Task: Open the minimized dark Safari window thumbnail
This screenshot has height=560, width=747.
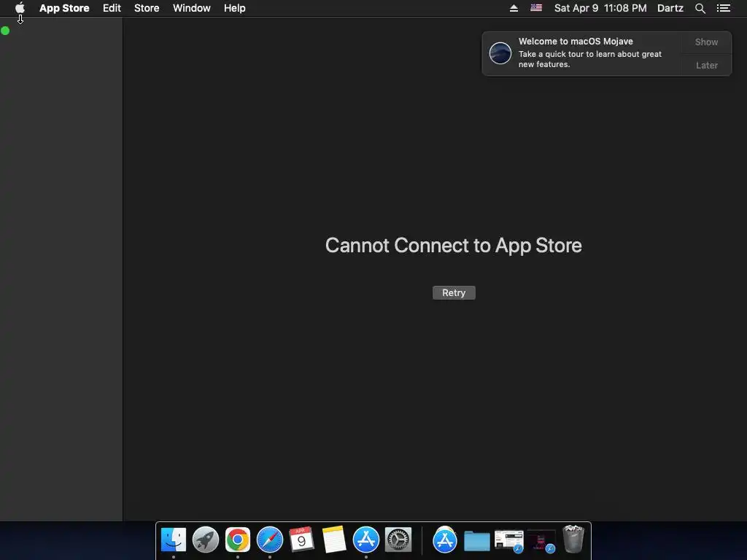Action: 541,541
